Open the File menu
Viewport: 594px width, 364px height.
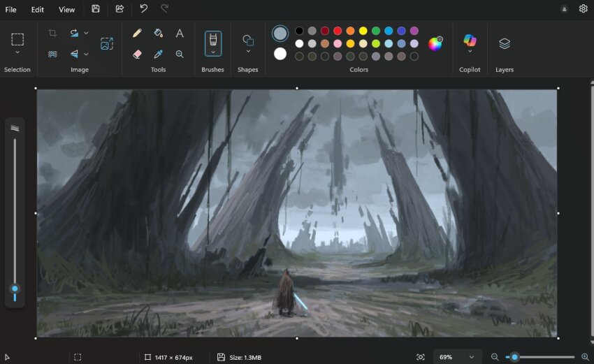click(11, 10)
